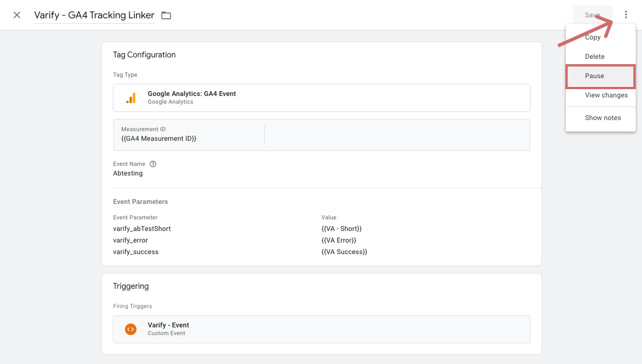
Task: Select the varify_success parameter
Action: (136, 252)
